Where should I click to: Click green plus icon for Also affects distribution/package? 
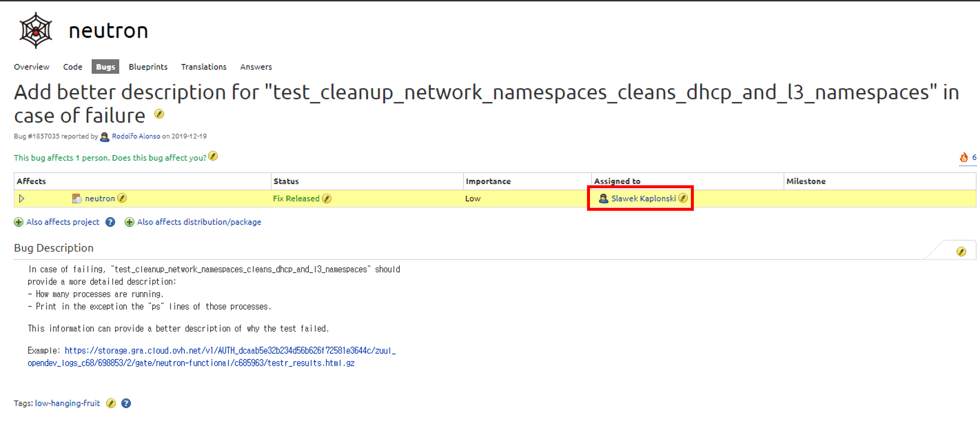coord(129,222)
